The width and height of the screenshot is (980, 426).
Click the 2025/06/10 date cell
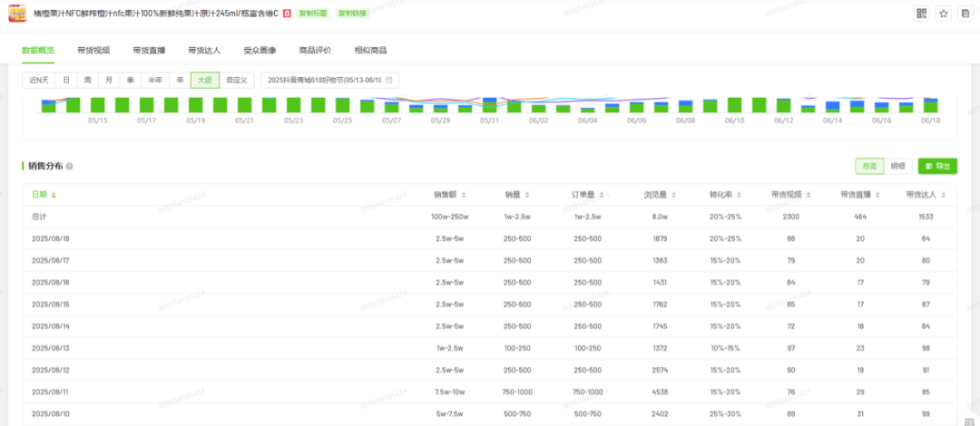tap(51, 413)
